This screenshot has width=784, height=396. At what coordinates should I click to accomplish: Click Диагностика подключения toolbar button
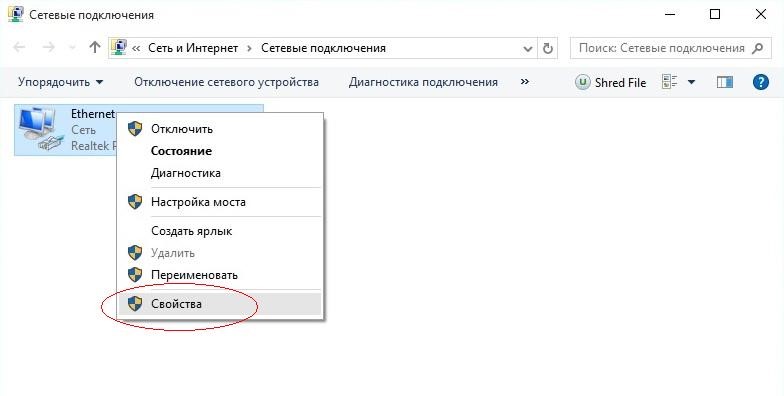(423, 82)
